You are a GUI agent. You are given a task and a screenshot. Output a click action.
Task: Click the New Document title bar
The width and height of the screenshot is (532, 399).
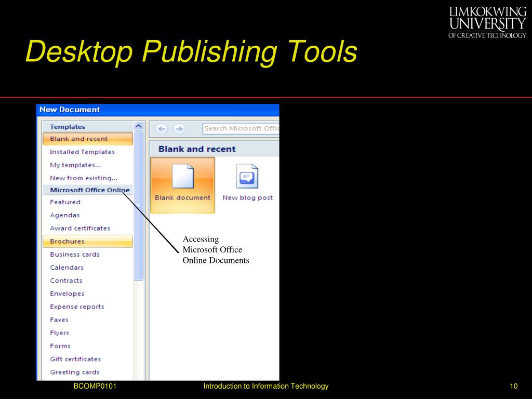(158, 110)
